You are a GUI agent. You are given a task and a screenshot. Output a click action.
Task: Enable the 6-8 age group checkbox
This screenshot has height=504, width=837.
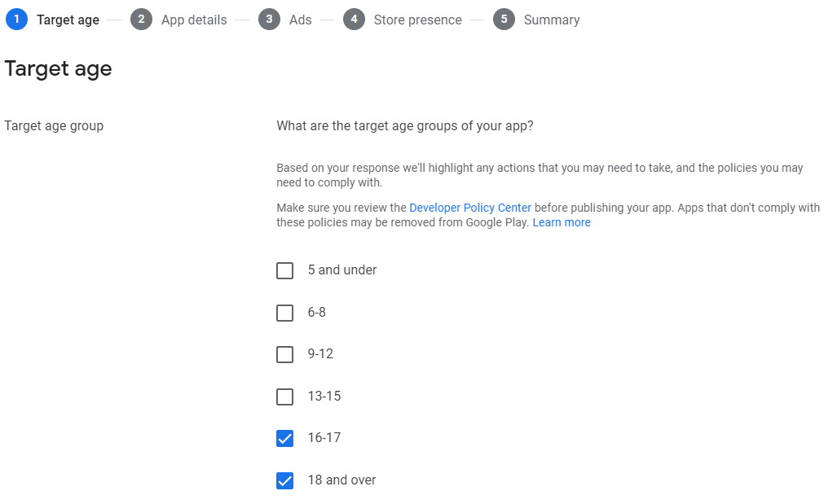284,313
